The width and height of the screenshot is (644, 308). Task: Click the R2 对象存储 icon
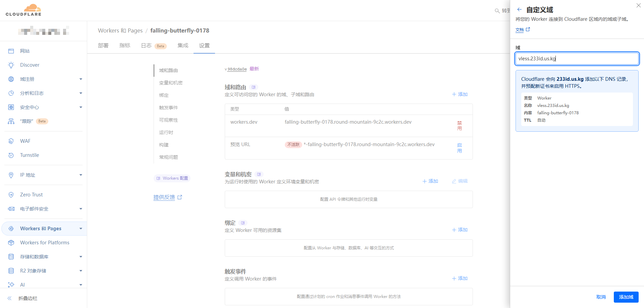[x=11, y=271]
